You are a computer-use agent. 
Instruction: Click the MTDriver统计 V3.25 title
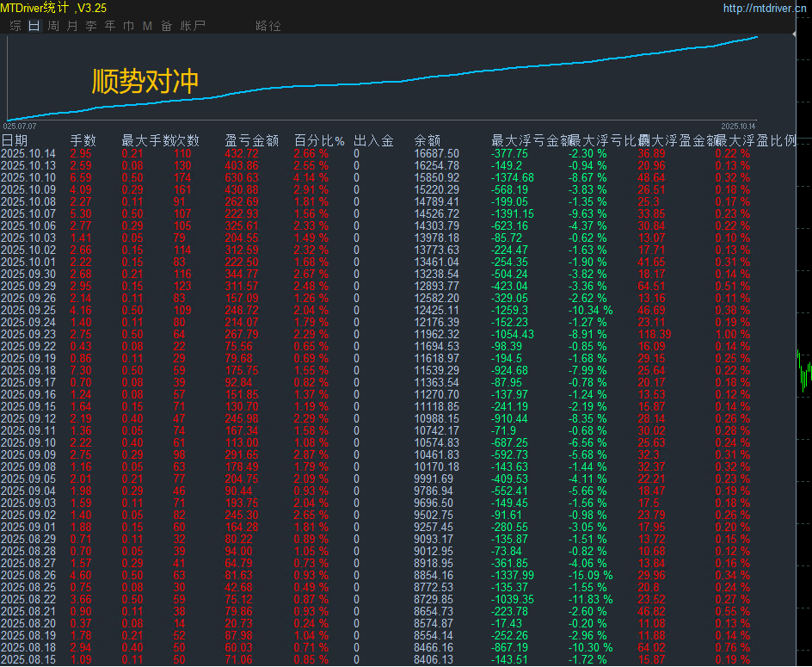pos(54,8)
